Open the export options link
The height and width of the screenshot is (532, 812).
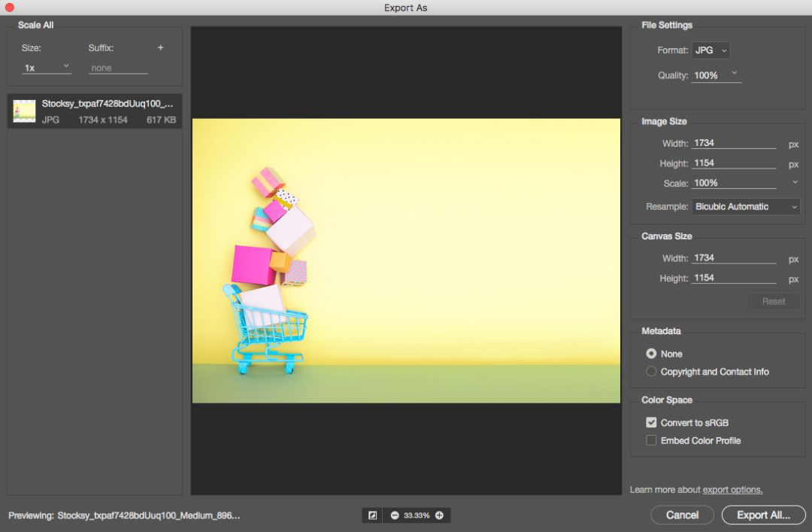pyautogui.click(x=732, y=489)
